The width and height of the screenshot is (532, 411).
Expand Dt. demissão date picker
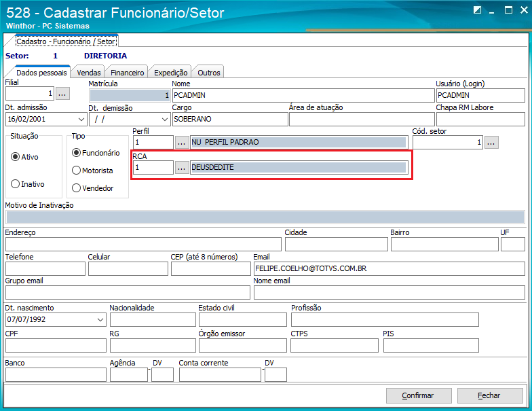(164, 120)
